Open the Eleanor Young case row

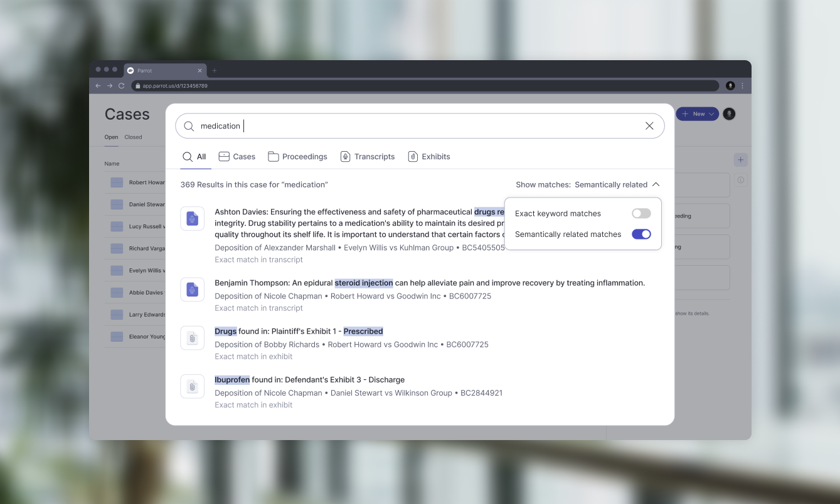[x=135, y=337]
